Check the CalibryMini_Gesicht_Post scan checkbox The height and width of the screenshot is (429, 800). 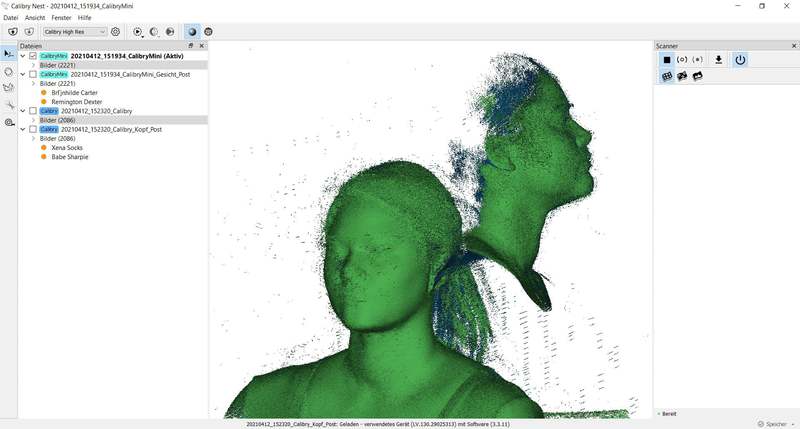33,74
